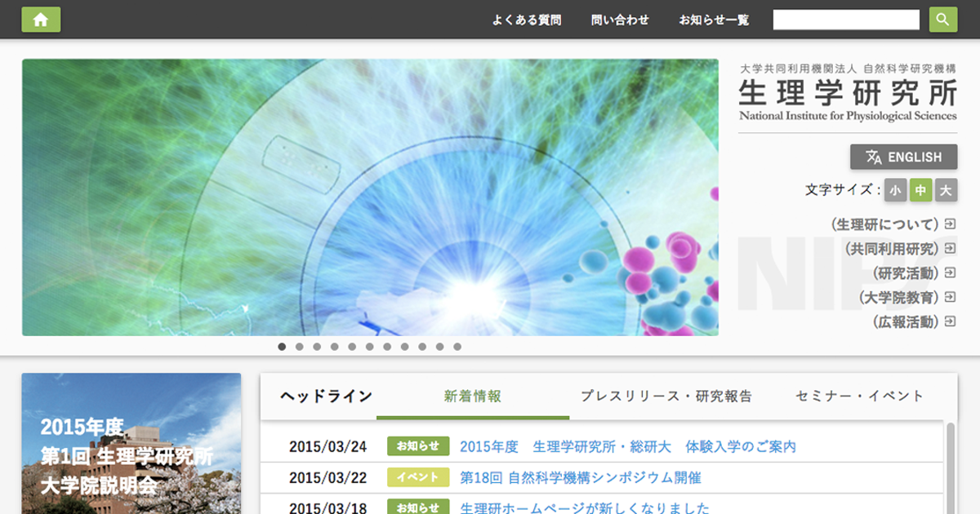Set text size to large 大

(946, 190)
